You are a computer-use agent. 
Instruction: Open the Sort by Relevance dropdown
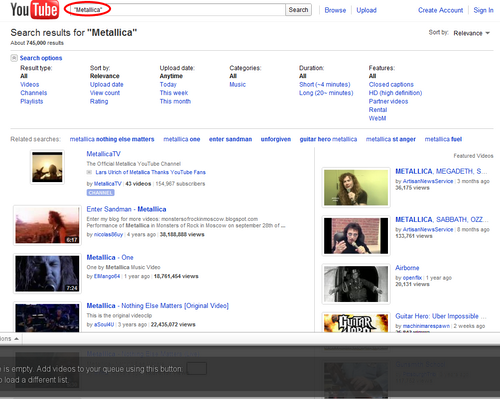(471, 33)
